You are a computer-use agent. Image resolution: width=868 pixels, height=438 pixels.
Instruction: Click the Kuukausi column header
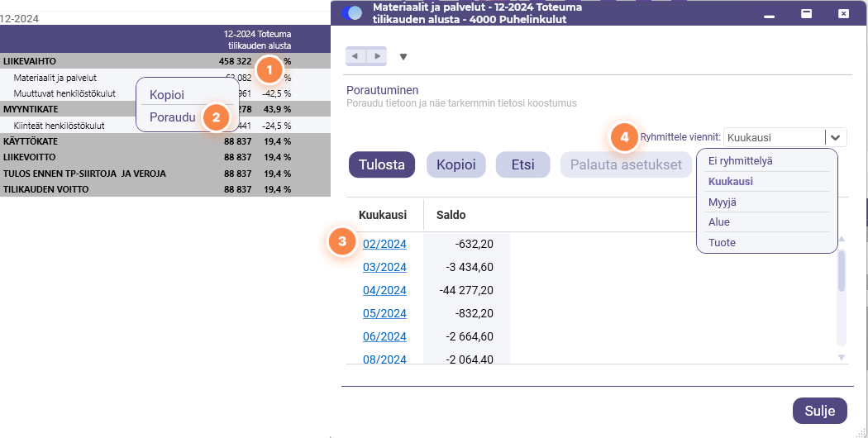tap(383, 214)
